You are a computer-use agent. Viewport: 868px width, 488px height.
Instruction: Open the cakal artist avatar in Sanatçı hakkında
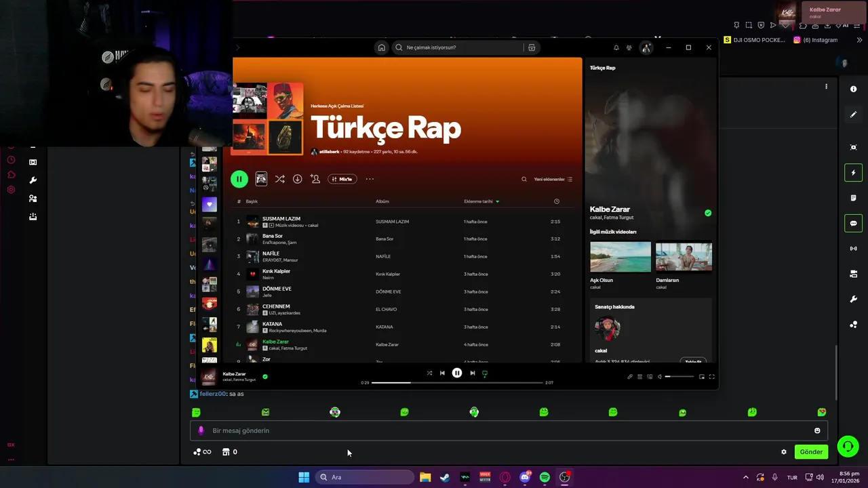coord(607,329)
